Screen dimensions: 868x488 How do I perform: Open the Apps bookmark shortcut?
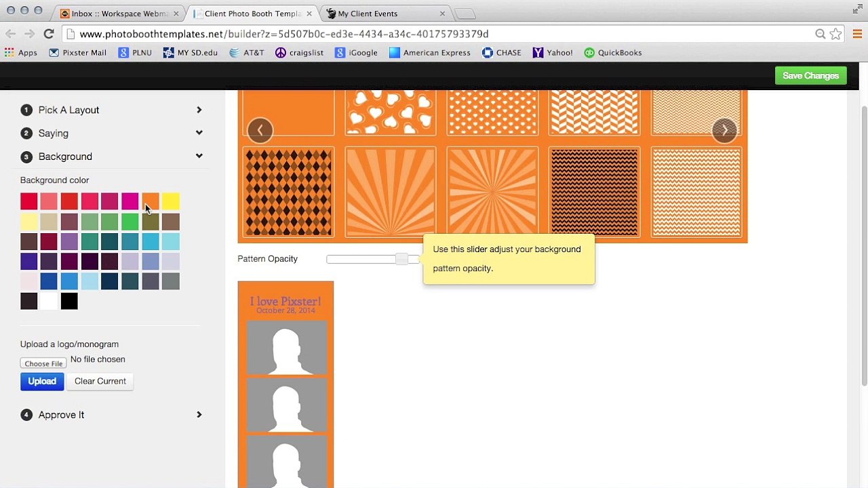21,53
